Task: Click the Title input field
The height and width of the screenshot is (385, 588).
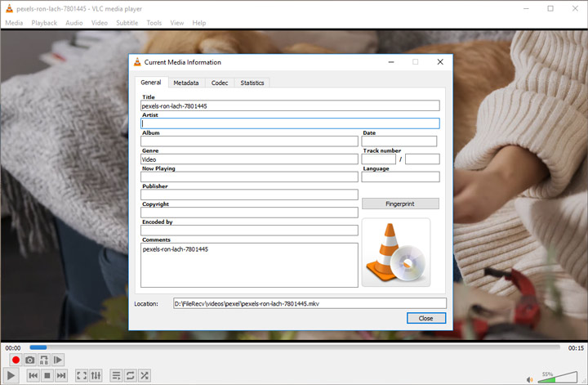Action: [290, 105]
